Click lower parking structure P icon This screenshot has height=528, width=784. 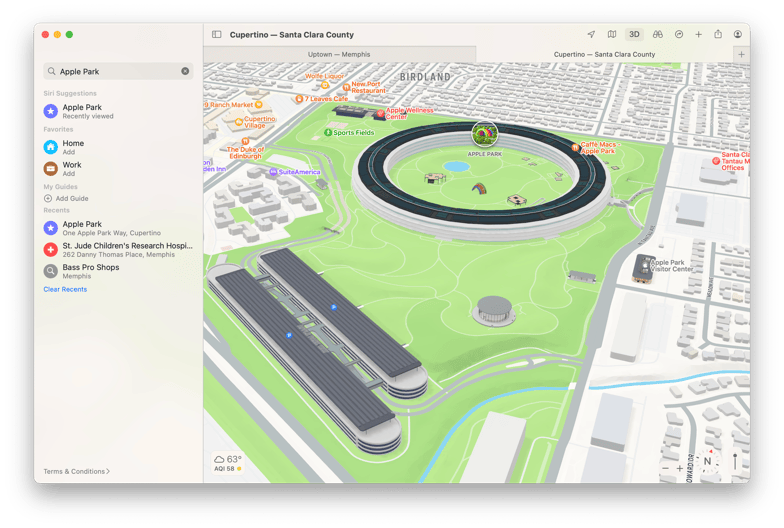288,336
